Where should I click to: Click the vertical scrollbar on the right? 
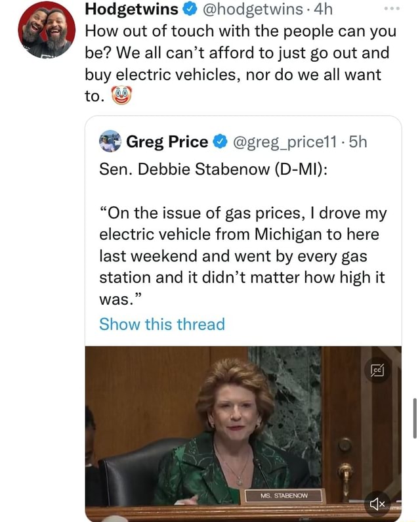pos(415,417)
